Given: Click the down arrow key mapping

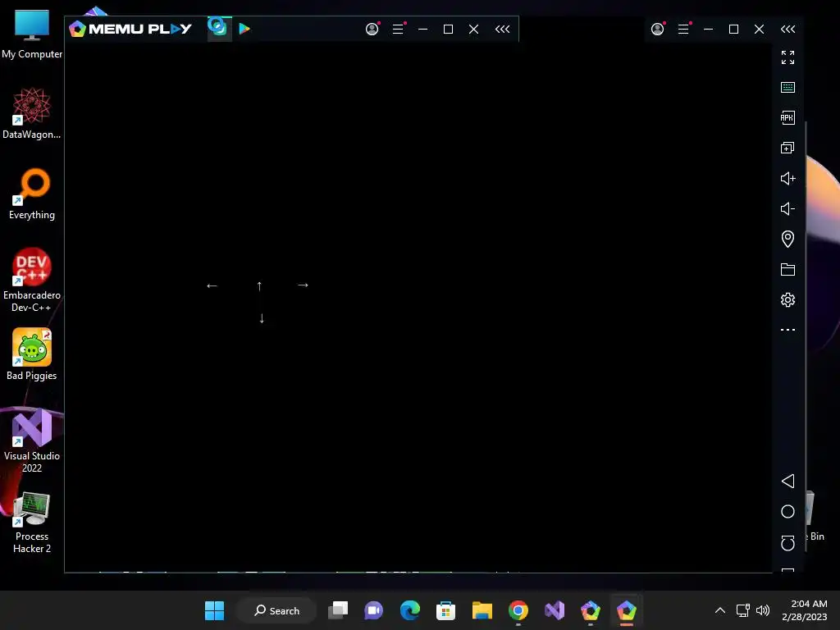Looking at the screenshot, I should coord(262,318).
